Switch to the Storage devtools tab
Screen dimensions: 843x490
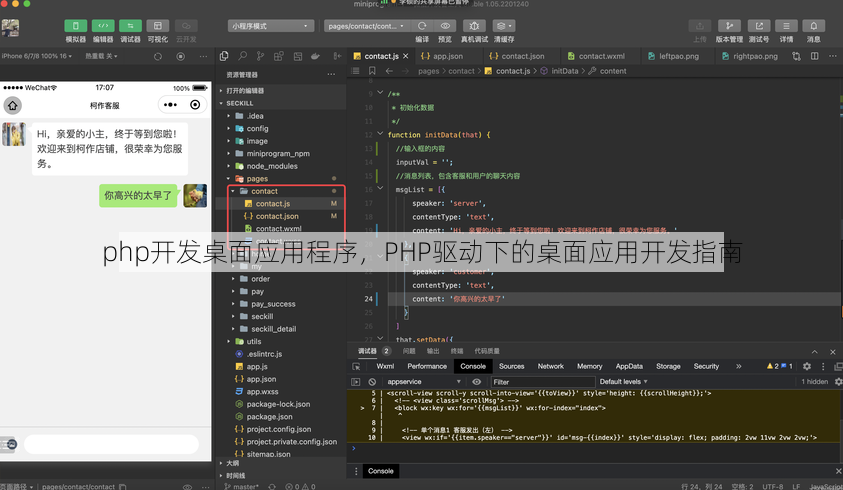(668, 366)
